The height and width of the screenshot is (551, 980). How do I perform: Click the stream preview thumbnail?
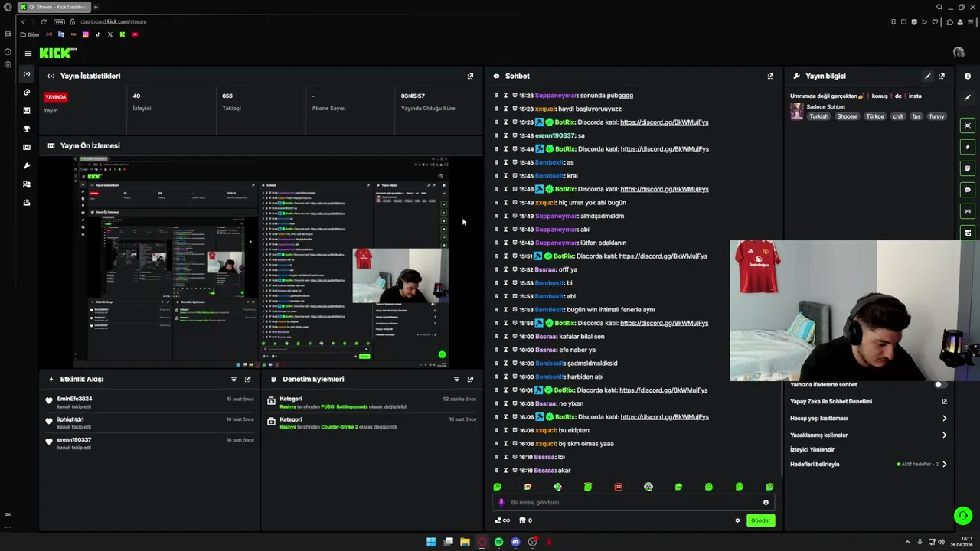(260, 262)
